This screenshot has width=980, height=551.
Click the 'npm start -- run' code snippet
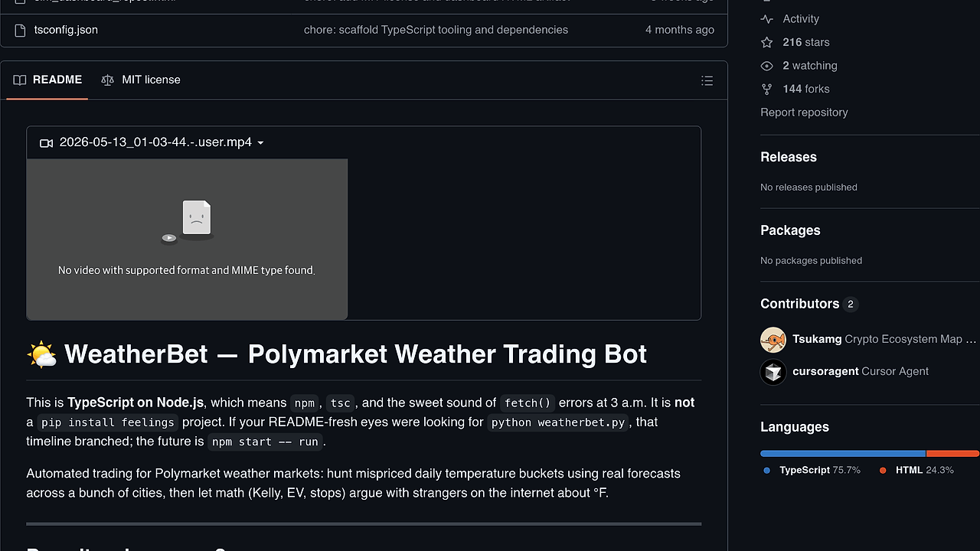point(265,442)
